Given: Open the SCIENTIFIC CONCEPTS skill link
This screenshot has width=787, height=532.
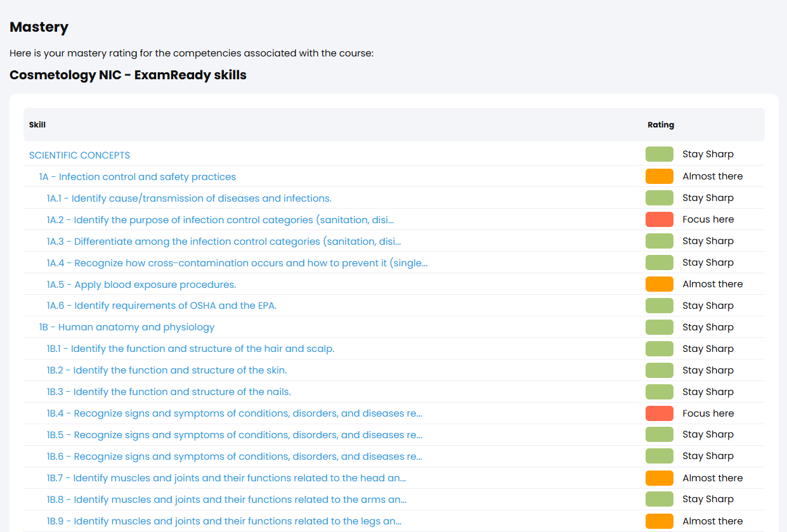Looking at the screenshot, I should point(79,155).
